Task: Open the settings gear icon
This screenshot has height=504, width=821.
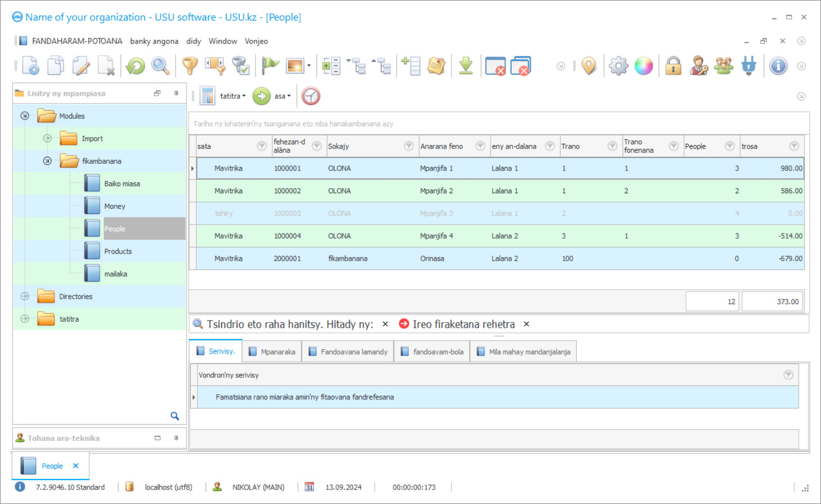Action: pyautogui.click(x=618, y=66)
